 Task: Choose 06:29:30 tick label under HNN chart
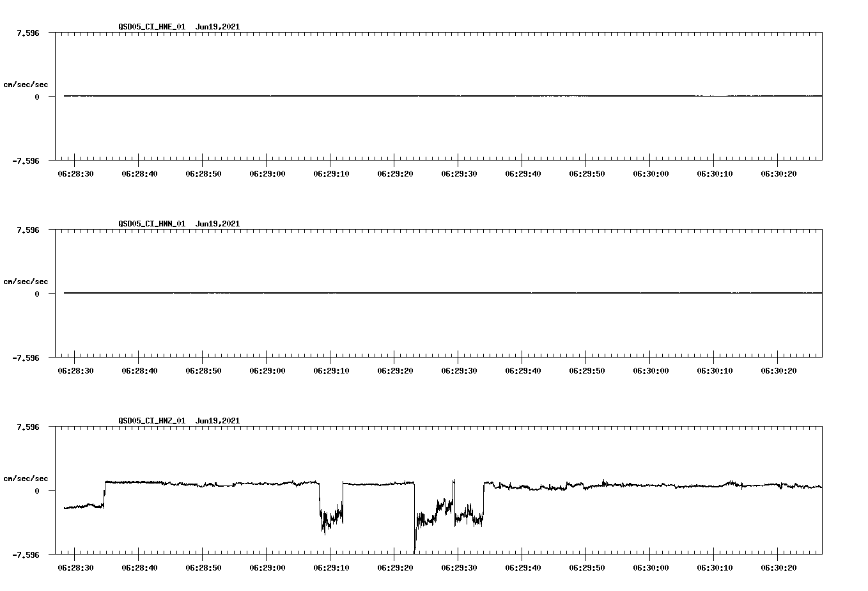coord(459,371)
